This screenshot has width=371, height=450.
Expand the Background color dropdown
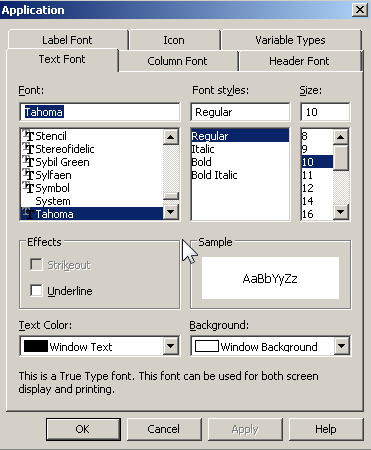click(341, 346)
